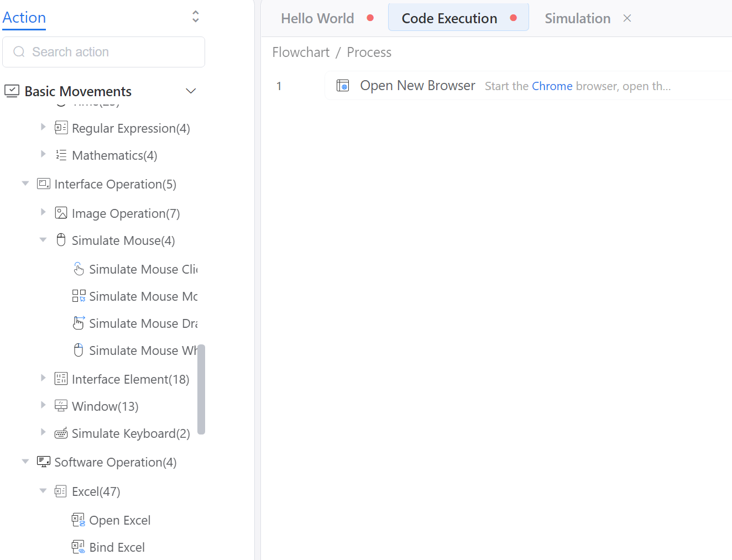Click the Open Excel icon
Screen dimensions: 732x560
(79, 520)
